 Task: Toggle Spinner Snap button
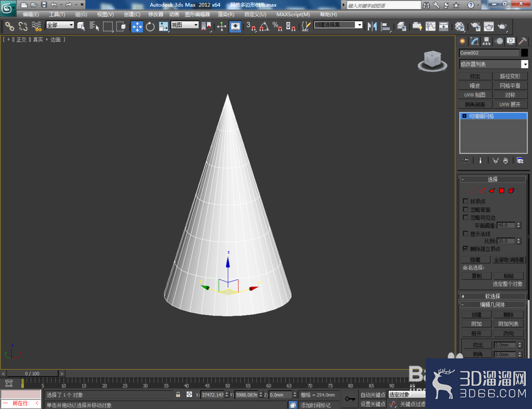point(290,26)
